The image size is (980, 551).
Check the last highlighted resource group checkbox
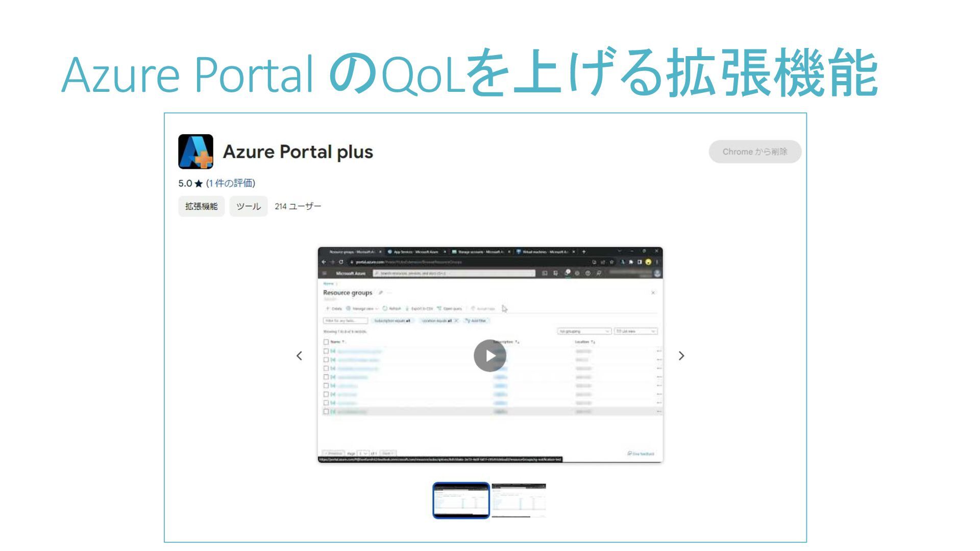(x=326, y=411)
